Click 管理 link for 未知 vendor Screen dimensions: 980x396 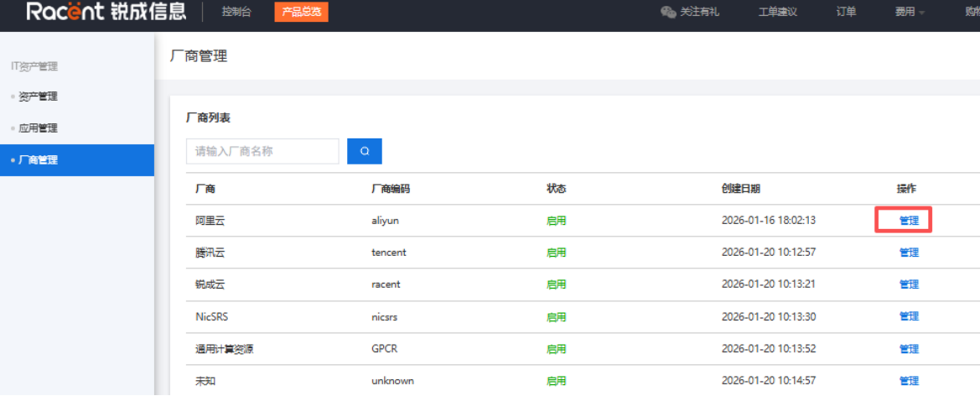click(x=909, y=381)
